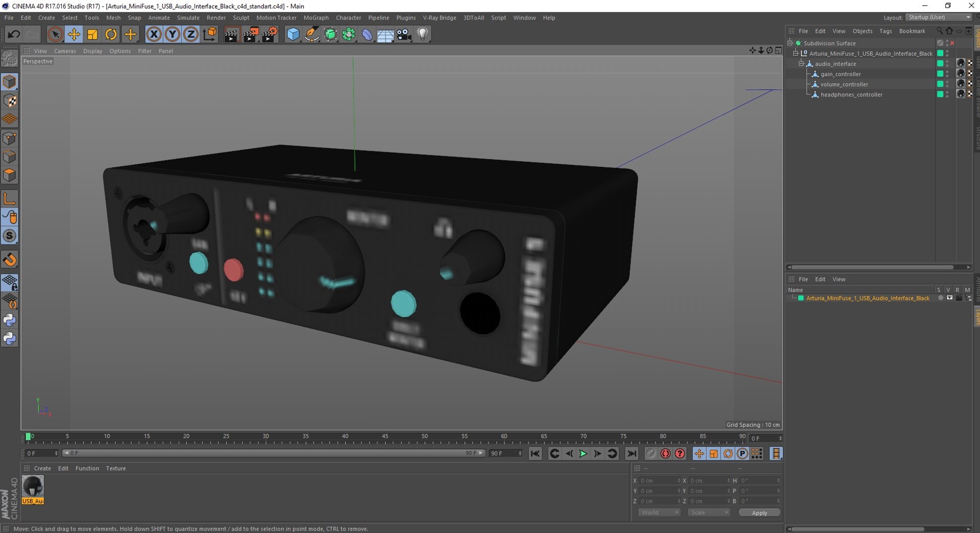Toggle layer visibility eye for Arturia_MiniFuse layer
The height and width of the screenshot is (533, 980).
point(949,298)
